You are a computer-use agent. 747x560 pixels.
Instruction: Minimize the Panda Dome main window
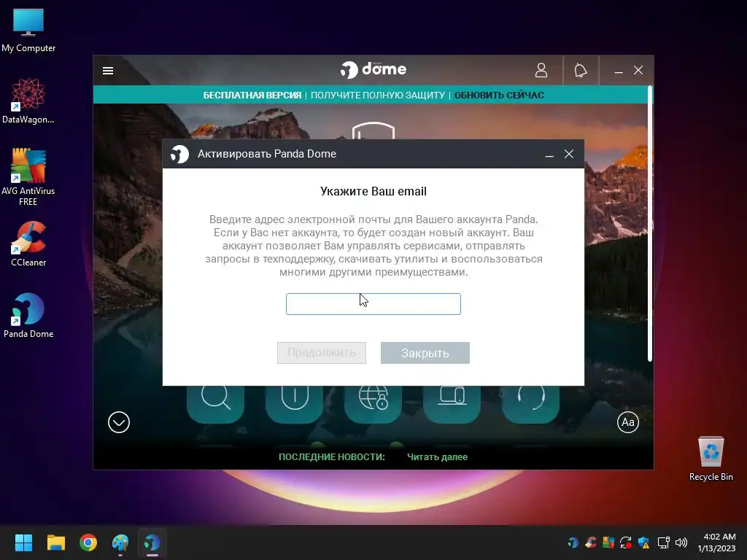(x=619, y=71)
